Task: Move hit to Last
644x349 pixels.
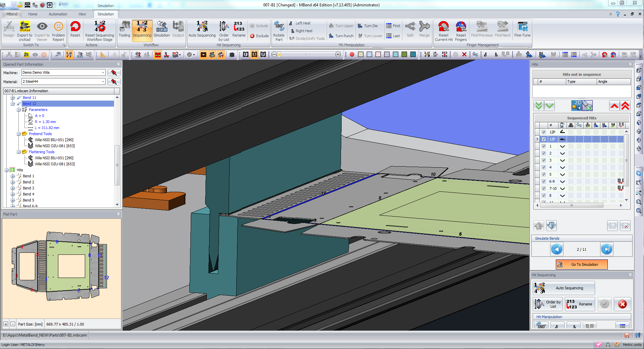Action: tap(393, 36)
